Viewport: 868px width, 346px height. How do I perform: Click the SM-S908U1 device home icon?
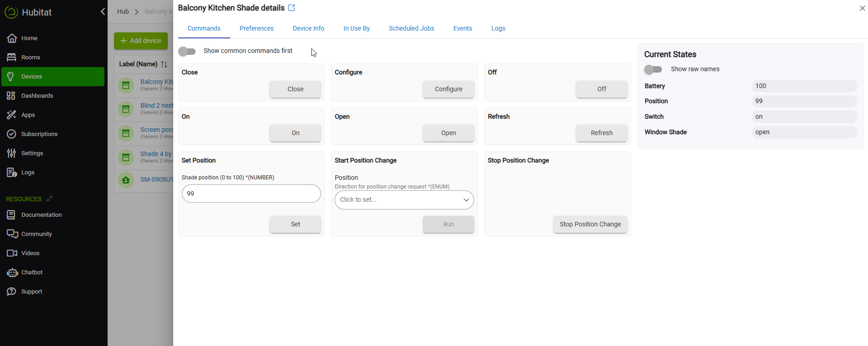pyautogui.click(x=126, y=180)
